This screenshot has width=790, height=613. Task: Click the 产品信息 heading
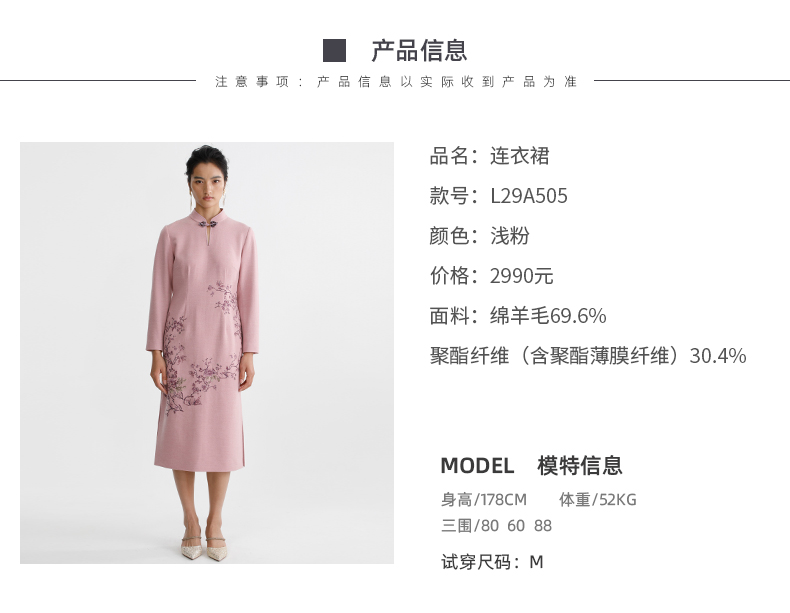(x=419, y=51)
